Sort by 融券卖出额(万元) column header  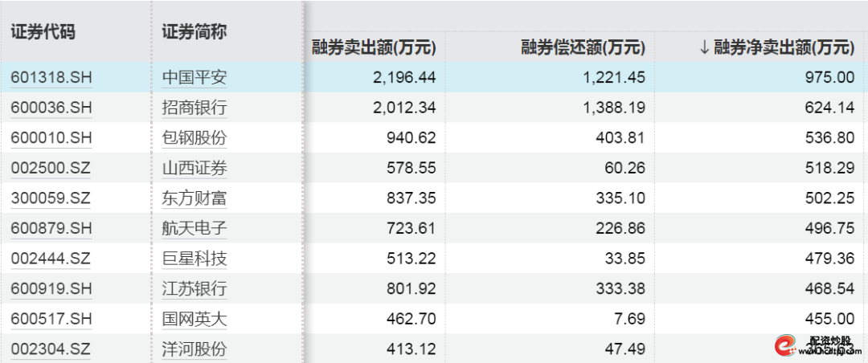pos(375,47)
